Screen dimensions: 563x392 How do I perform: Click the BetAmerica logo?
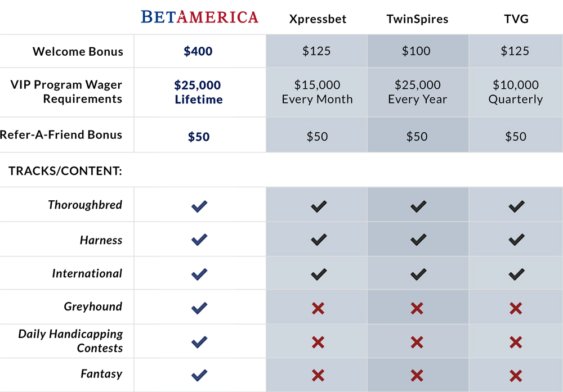pyautogui.click(x=199, y=17)
